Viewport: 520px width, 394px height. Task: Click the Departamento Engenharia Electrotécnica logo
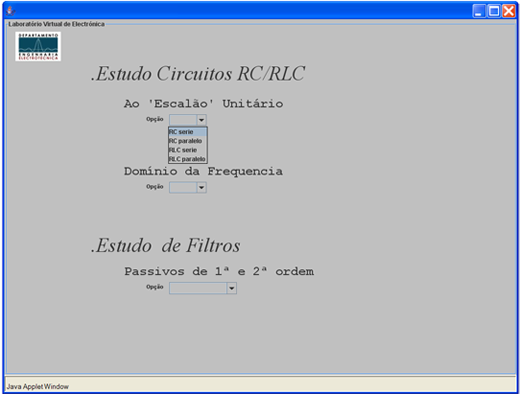tap(38, 46)
